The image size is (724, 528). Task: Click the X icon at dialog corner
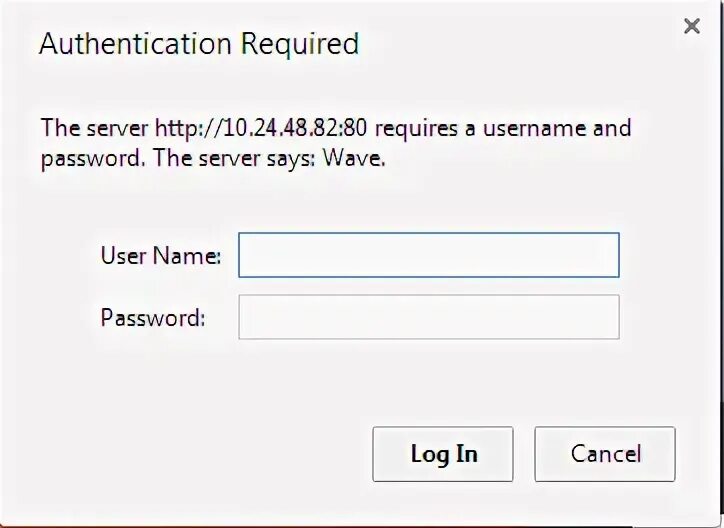click(692, 26)
